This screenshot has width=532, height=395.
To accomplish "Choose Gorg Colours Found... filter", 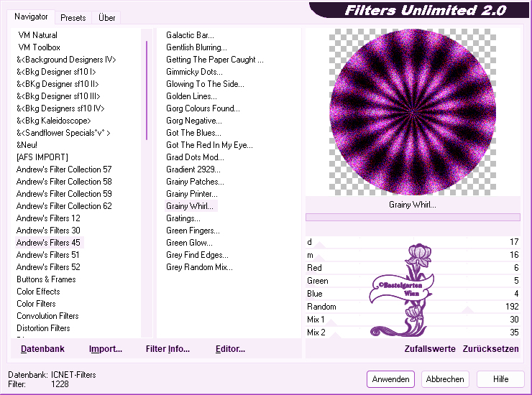I will (x=203, y=108).
